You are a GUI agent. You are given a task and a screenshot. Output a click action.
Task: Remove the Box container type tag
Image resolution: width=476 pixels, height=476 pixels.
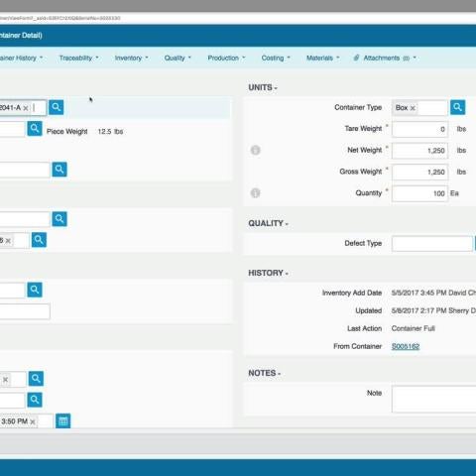413,108
